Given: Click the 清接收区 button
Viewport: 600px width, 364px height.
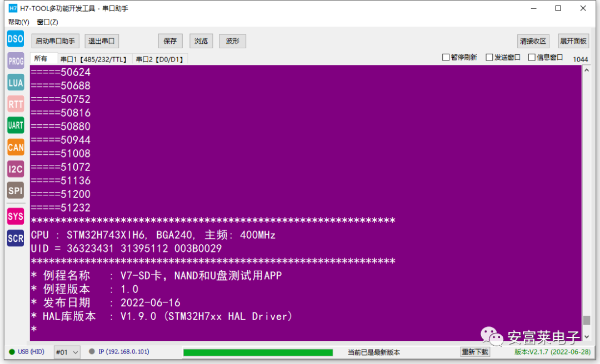Looking at the screenshot, I should [533, 41].
